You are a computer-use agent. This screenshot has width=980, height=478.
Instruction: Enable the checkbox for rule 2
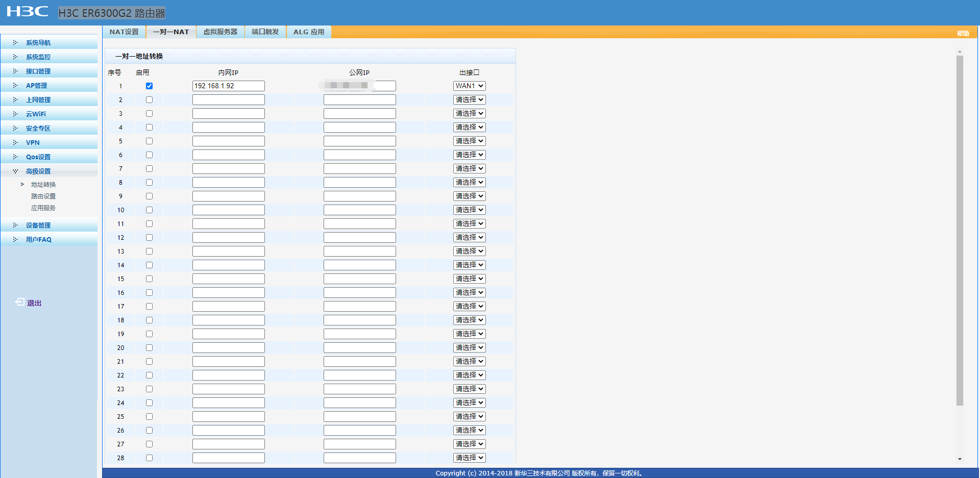coord(149,100)
